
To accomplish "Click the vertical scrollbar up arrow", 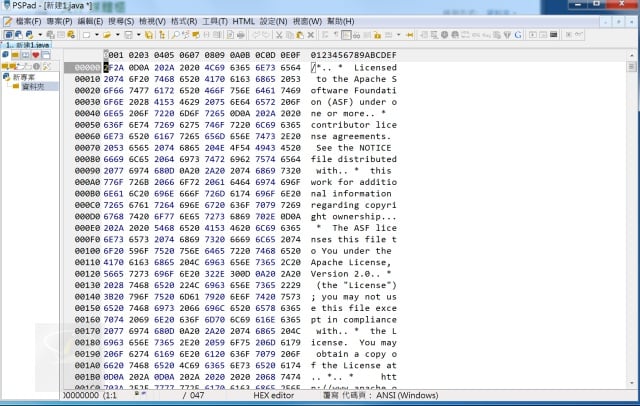I will point(633,54).
